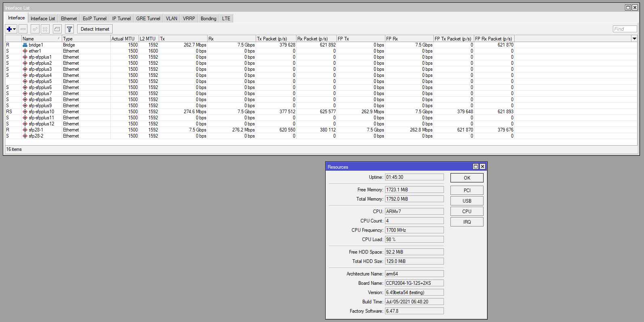Click the Remove (minus) toolbar icon
Viewport: 644px width, 322px height.
tap(23, 29)
